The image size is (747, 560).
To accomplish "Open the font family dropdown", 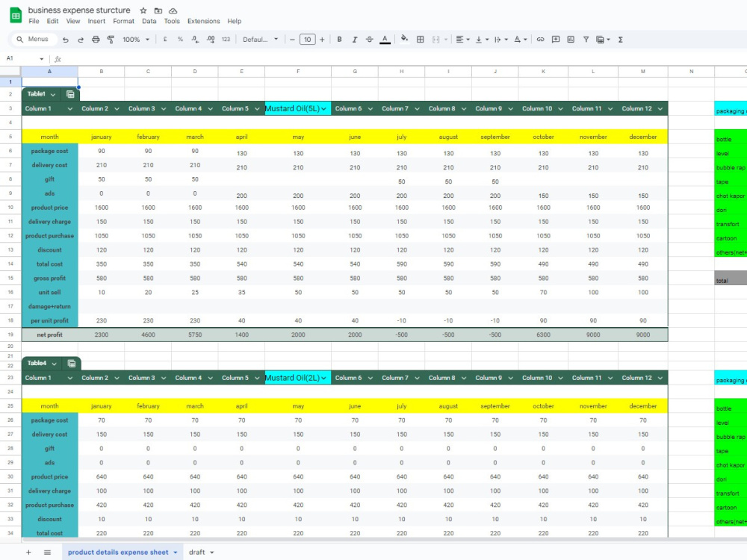I will (260, 40).
